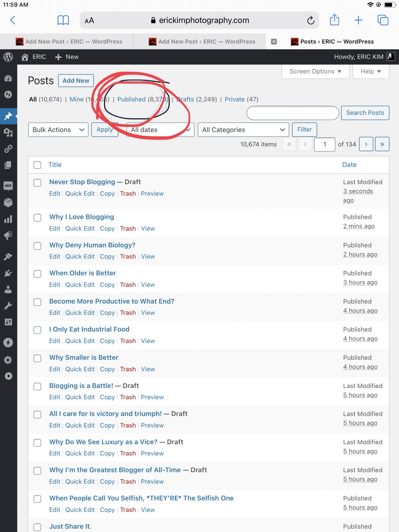Viewport: 399px width, 532px height.
Task: Check the When Older is Better post
Action: (37, 274)
